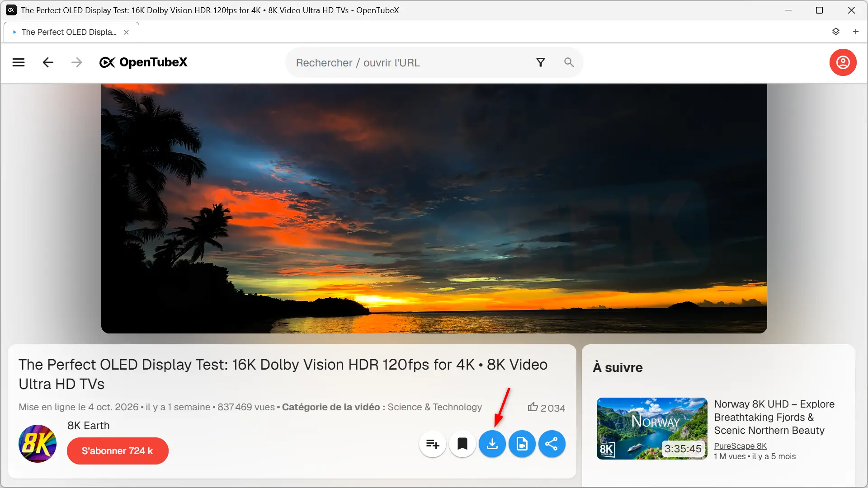This screenshot has width=868, height=488.
Task: Close the Perfect OLED Display tab
Action: point(127,32)
